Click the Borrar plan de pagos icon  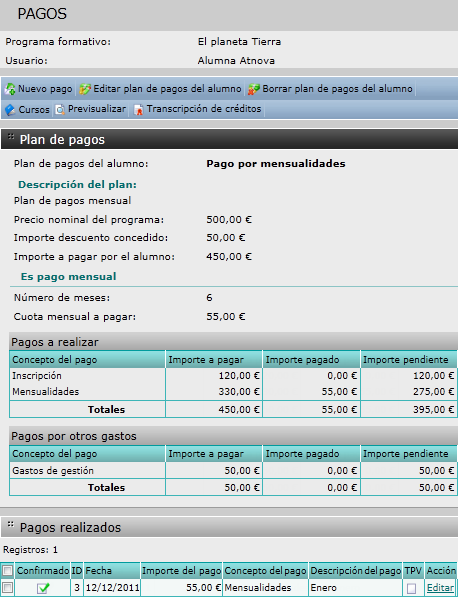pyautogui.click(x=254, y=89)
